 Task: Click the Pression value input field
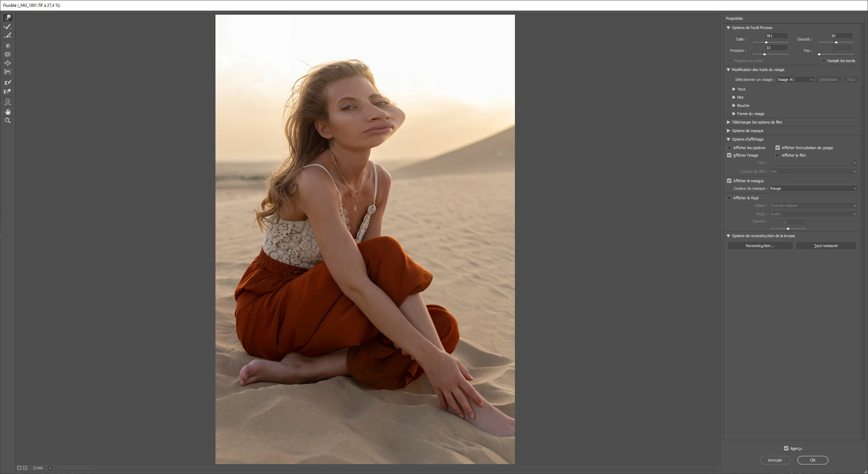[x=776, y=48]
